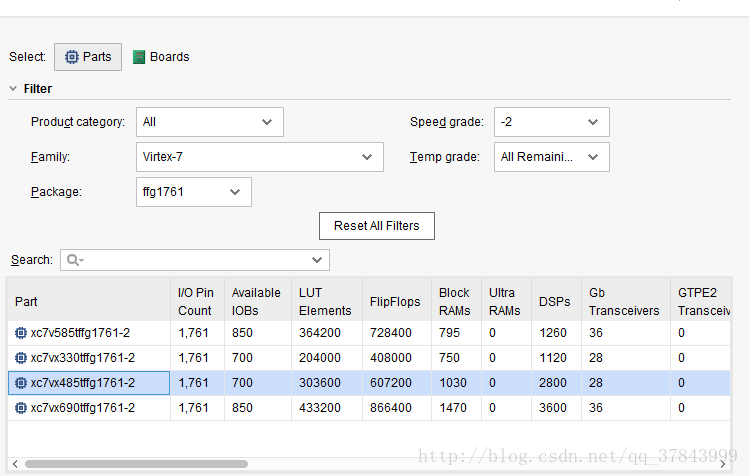Click the chip icon for xc7vx690tffg1761-2
749x476 pixels.
[21, 408]
